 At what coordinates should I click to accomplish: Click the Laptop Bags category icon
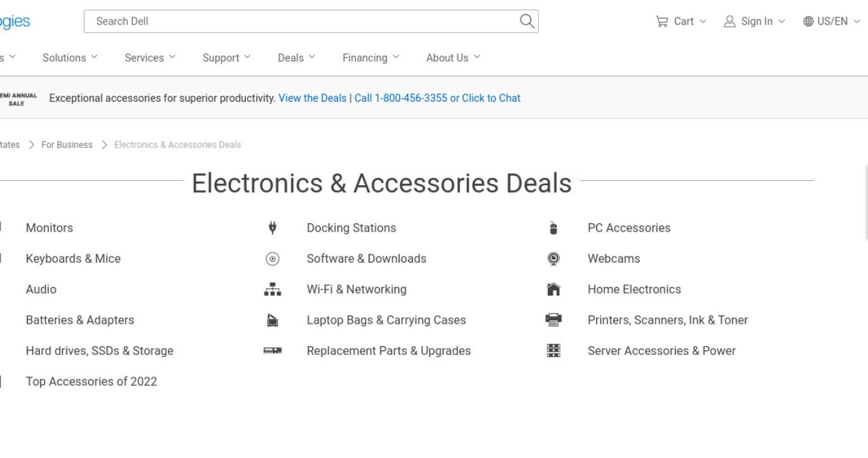point(273,320)
